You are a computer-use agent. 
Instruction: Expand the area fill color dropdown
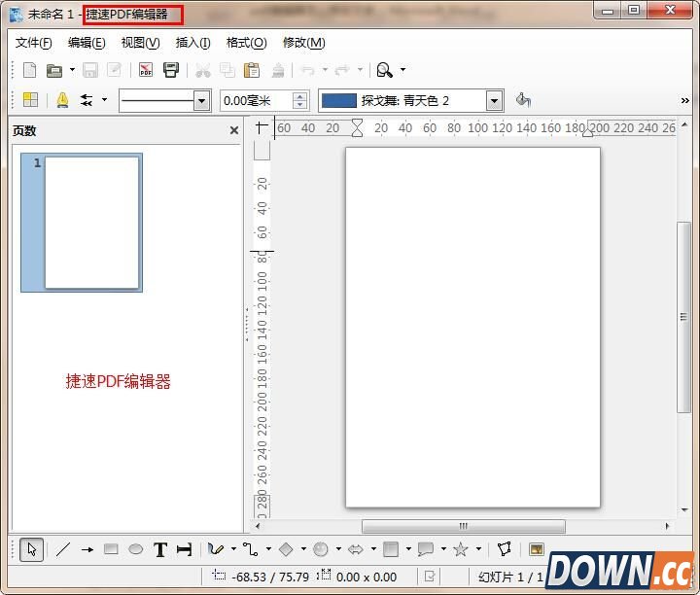(494, 100)
